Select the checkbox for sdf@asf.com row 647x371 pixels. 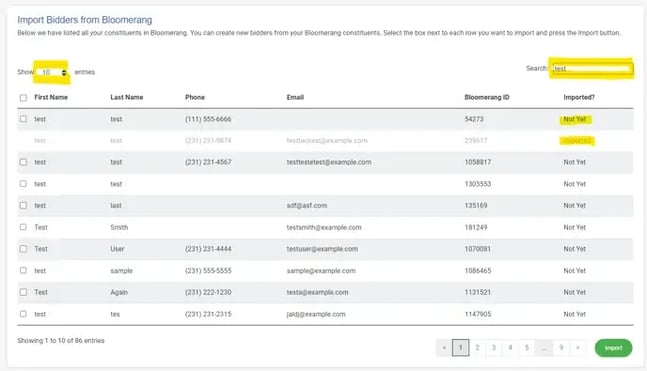click(x=23, y=206)
